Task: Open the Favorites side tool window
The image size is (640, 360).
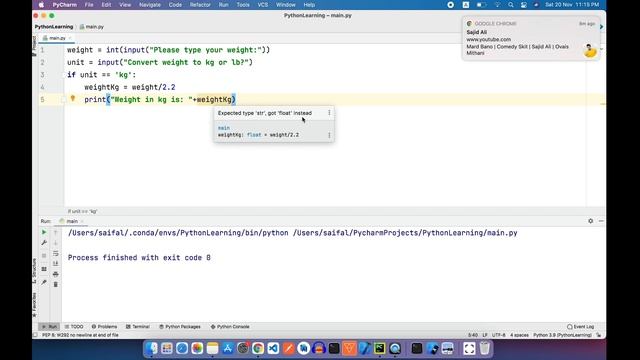Action: click(x=35, y=304)
